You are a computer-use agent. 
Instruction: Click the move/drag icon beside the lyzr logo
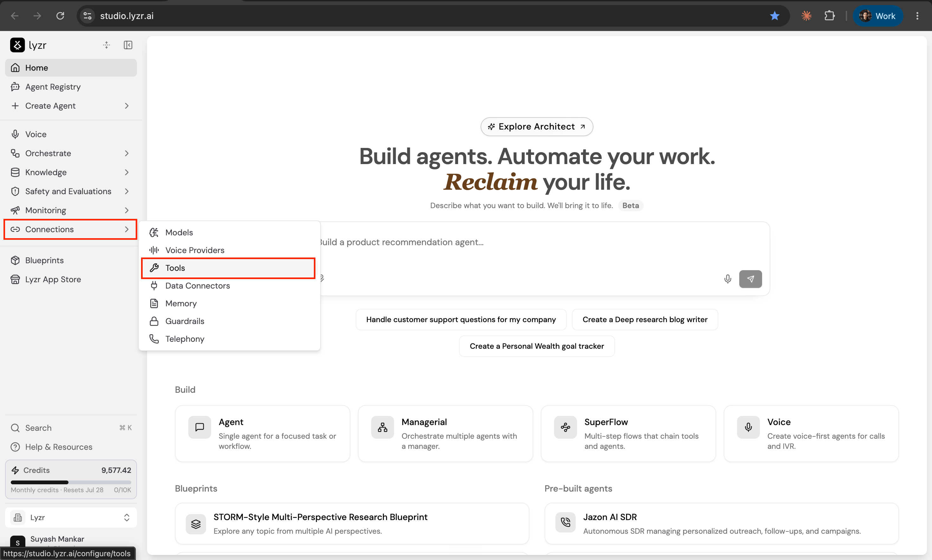pyautogui.click(x=107, y=45)
